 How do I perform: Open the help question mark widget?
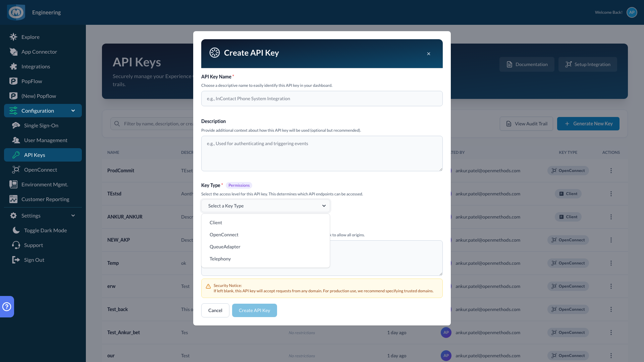7,307
